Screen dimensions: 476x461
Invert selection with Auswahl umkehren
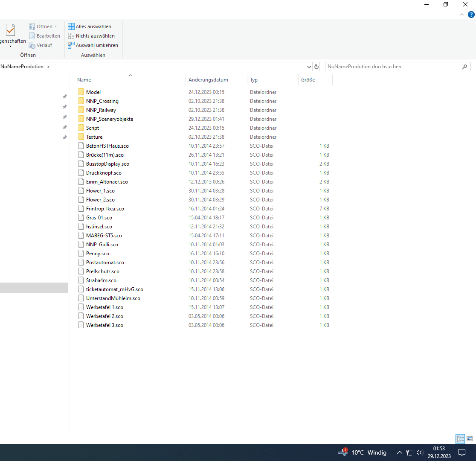[93, 45]
